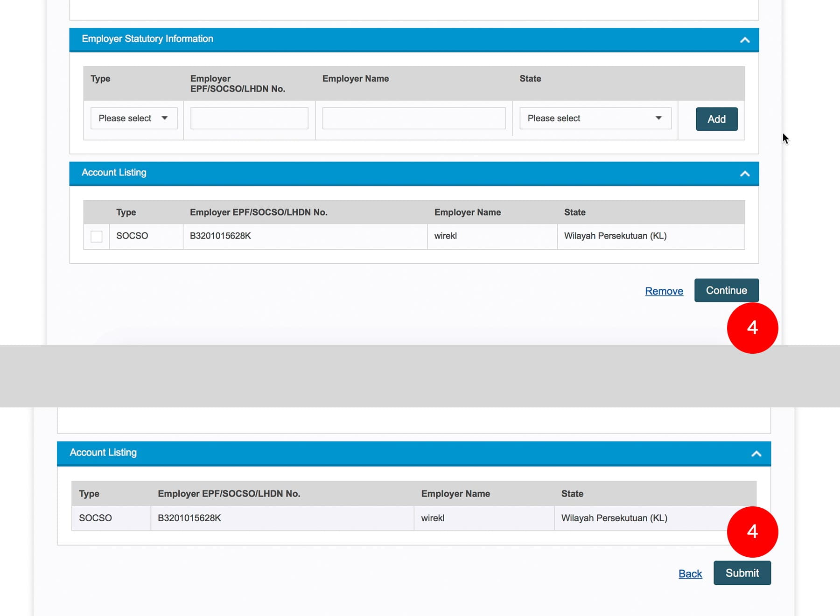Open the Type "Please select" dropdown
The height and width of the screenshot is (616, 840).
[x=133, y=119]
